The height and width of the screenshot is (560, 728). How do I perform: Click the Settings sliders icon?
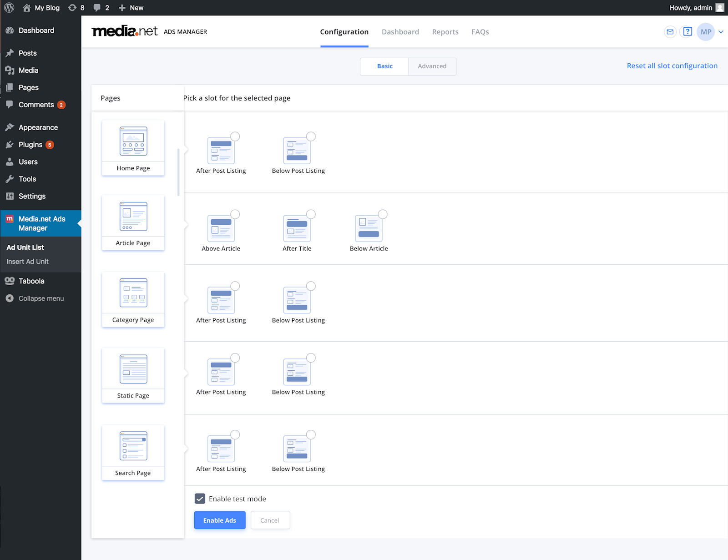point(10,196)
